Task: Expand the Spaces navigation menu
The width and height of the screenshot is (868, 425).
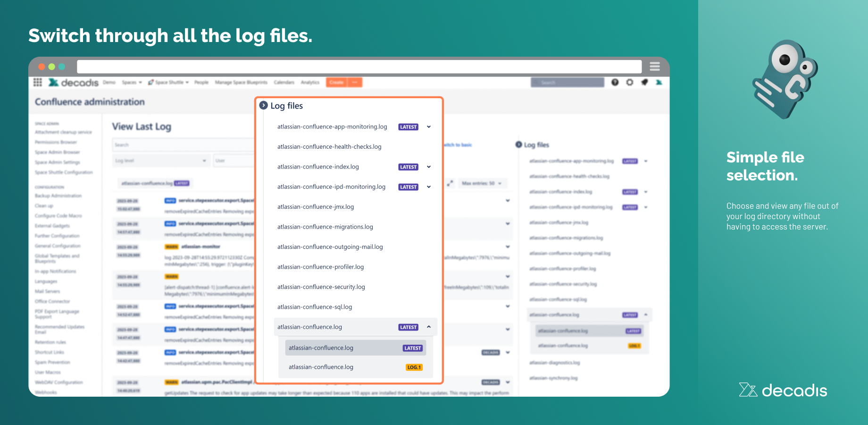Action: point(132,82)
